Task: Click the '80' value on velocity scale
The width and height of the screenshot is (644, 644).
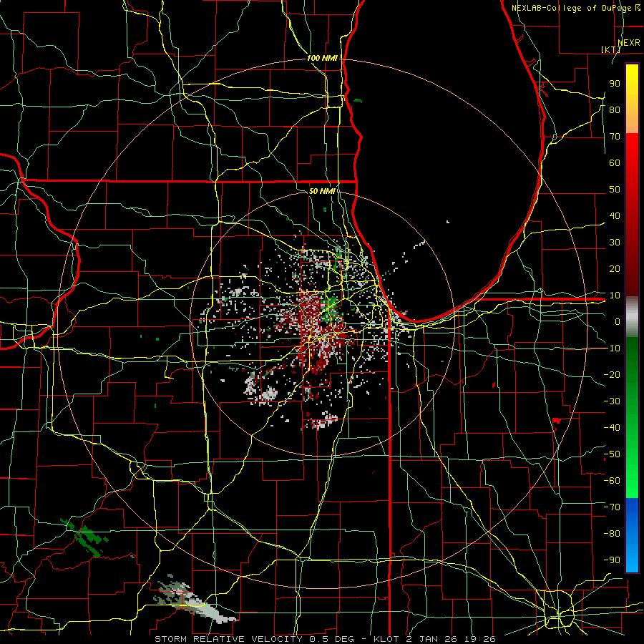Action: tap(615, 109)
